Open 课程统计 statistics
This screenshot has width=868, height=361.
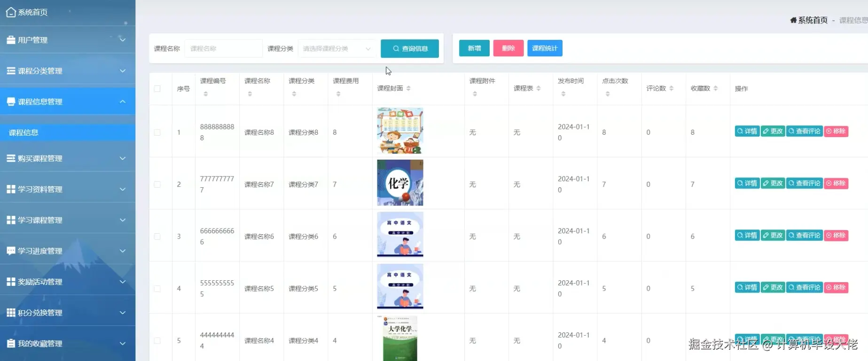[545, 48]
